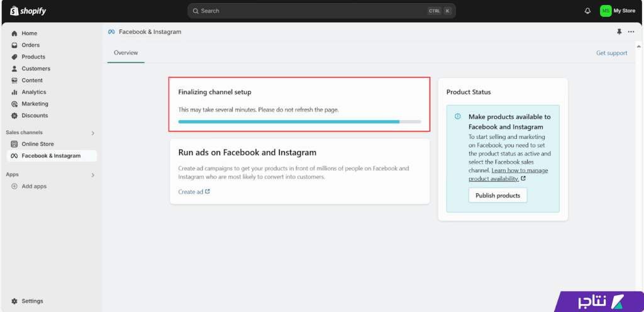Open the three-dot more actions menu
This screenshot has height=312, width=644.
coord(631,31)
